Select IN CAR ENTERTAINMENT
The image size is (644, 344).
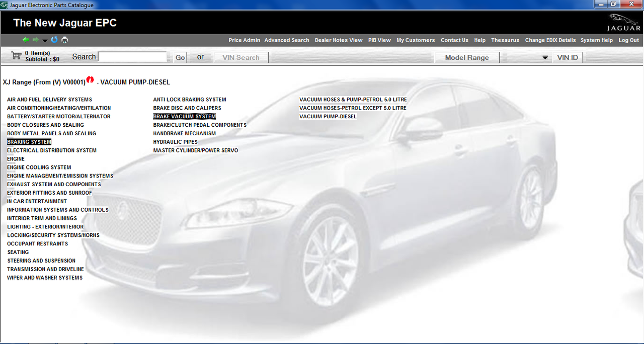(37, 202)
